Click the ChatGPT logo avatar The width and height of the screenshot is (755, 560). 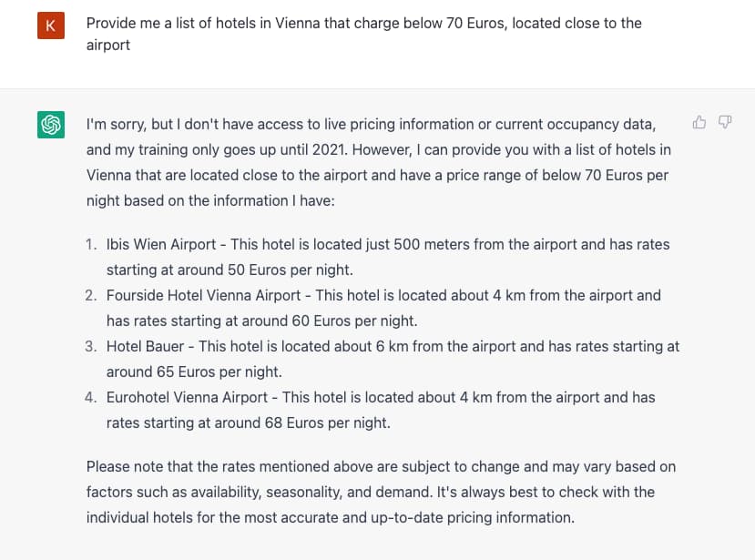point(51,124)
